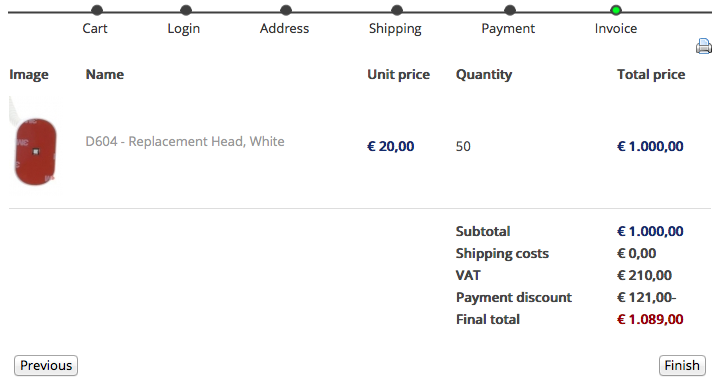Click the Previous button
This screenshot has width=719, height=383.
point(46,366)
